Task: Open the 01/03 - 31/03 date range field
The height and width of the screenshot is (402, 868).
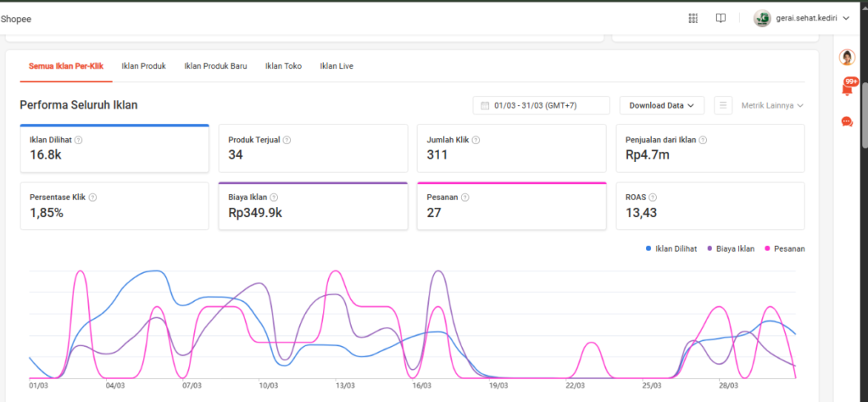Action: click(541, 105)
